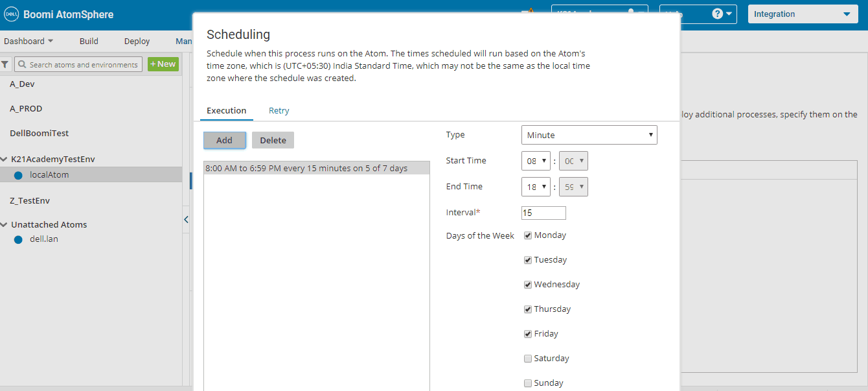This screenshot has height=391, width=868.
Task: Open the Dashboard dropdown menu
Action: tap(29, 41)
